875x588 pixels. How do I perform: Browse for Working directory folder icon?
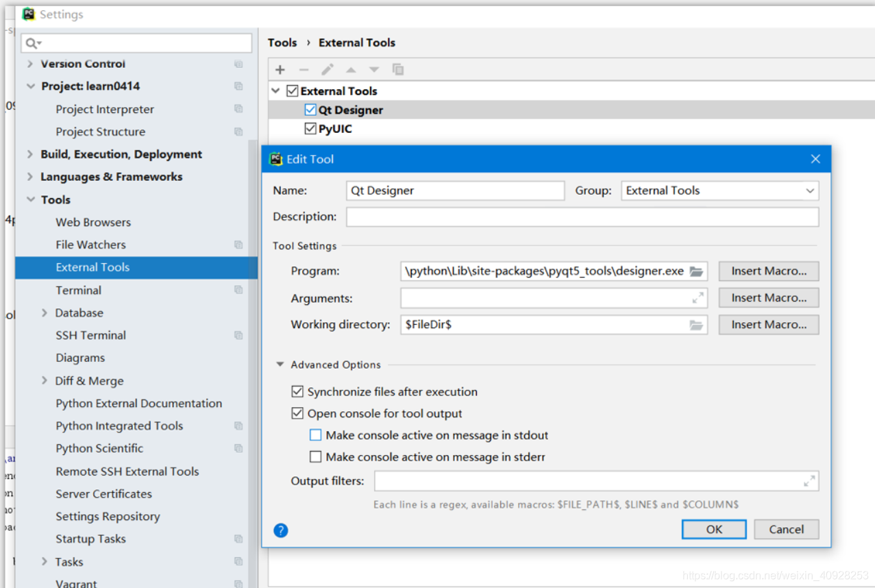tap(696, 325)
